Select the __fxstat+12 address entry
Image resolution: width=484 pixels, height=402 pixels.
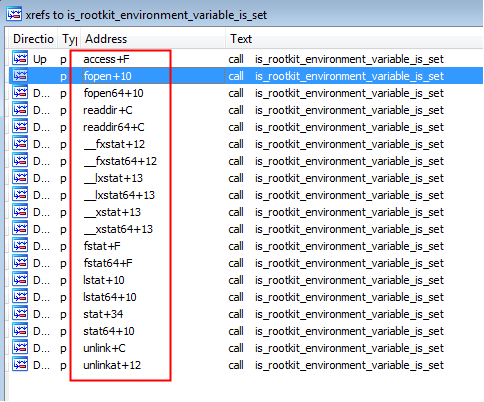click(x=114, y=144)
